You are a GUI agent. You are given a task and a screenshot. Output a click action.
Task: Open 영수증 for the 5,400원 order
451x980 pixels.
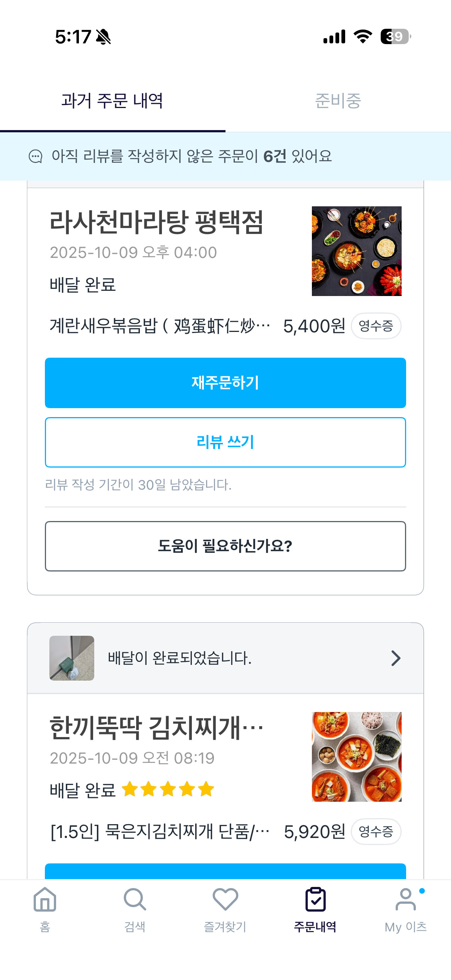click(x=376, y=326)
